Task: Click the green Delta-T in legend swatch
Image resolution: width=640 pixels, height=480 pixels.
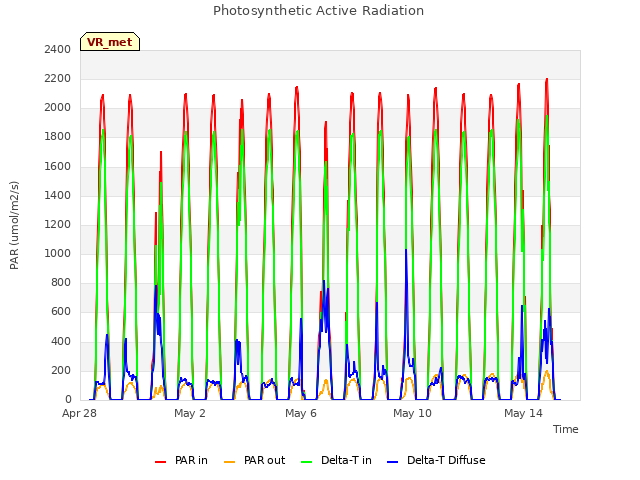Action: pyautogui.click(x=307, y=462)
